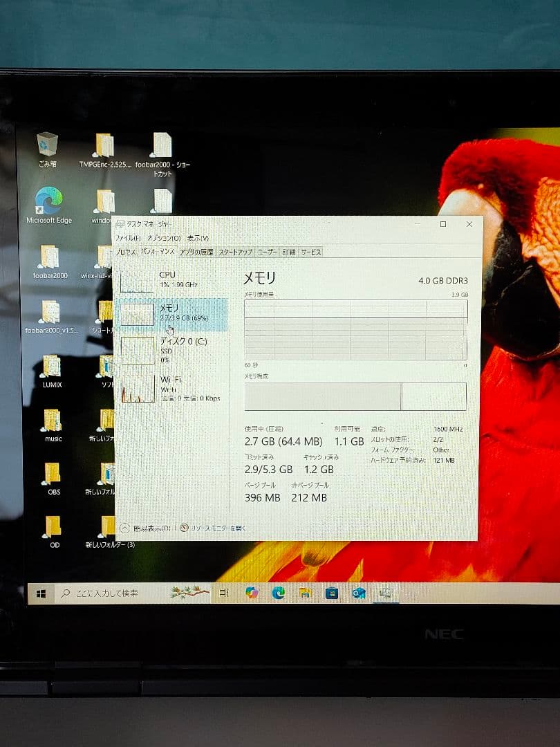Image resolution: width=560 pixels, height=747 pixels.
Task: Switch to the プロセス tab
Action: click(128, 251)
